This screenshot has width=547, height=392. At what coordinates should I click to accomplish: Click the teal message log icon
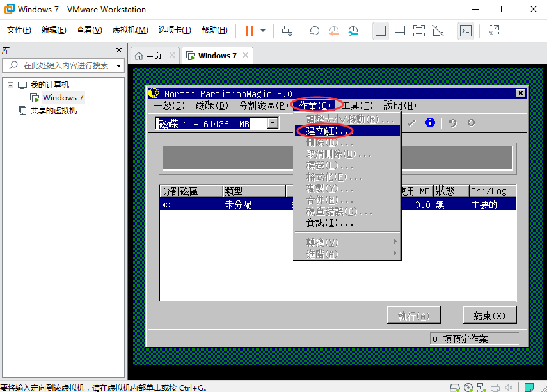(529, 387)
